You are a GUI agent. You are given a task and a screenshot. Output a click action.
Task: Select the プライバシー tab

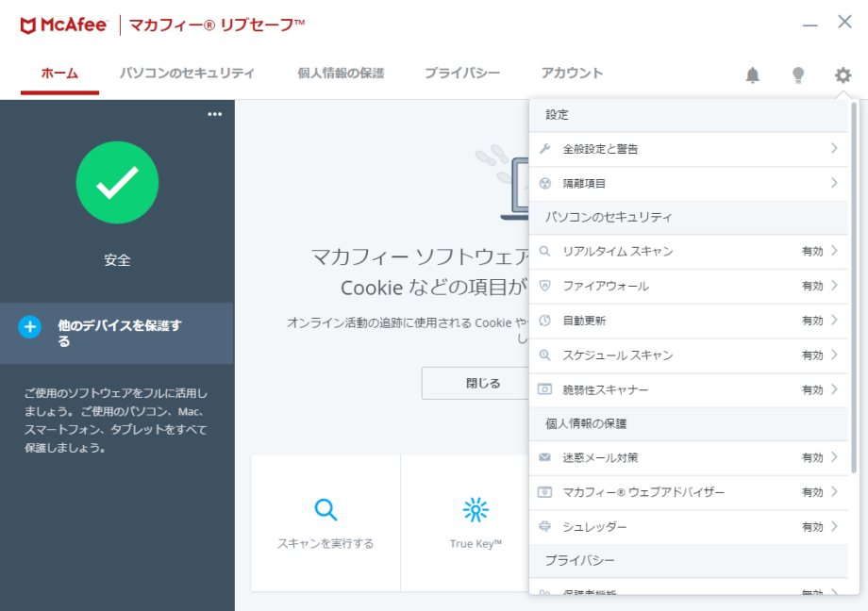pyautogui.click(x=462, y=74)
